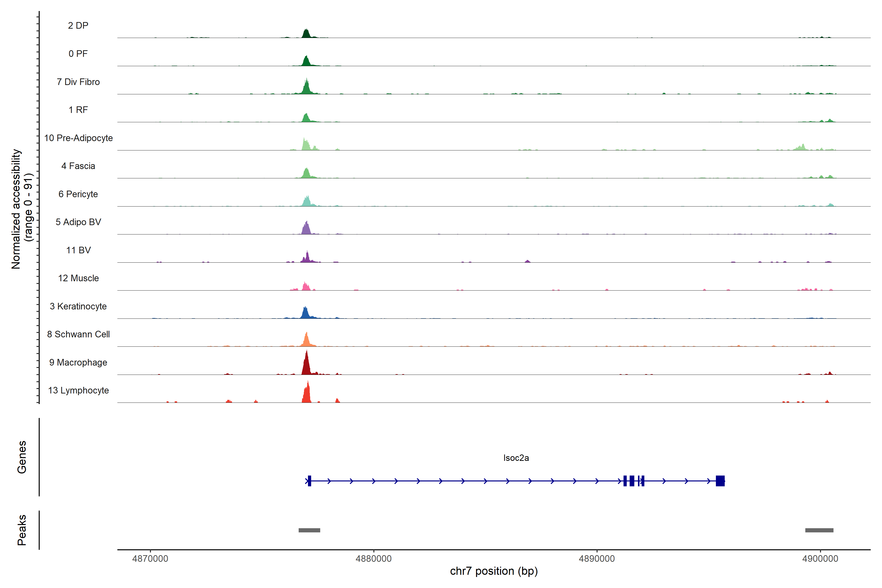The width and height of the screenshot is (882, 588).
Task: Click the left gray peak bar
Action: coord(309,530)
